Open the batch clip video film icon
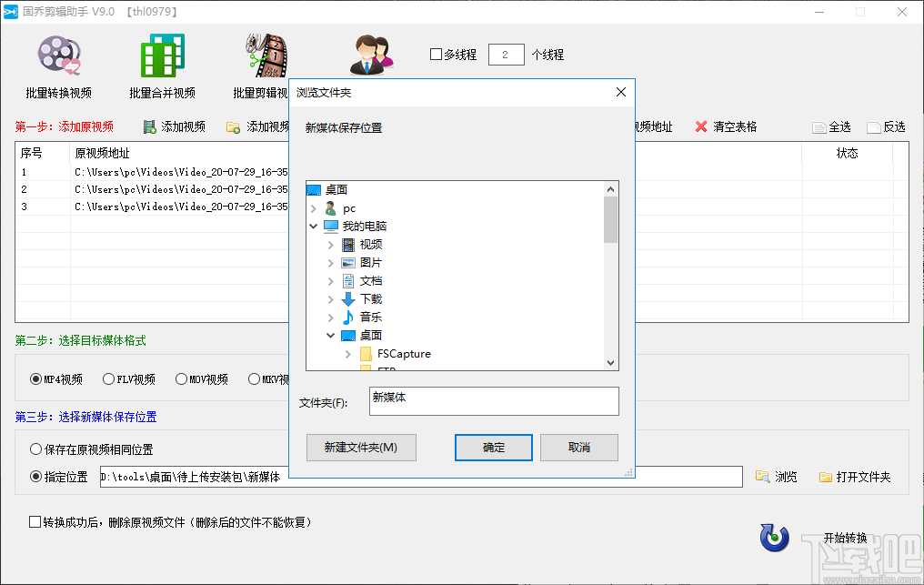The image size is (924, 585). (x=267, y=55)
